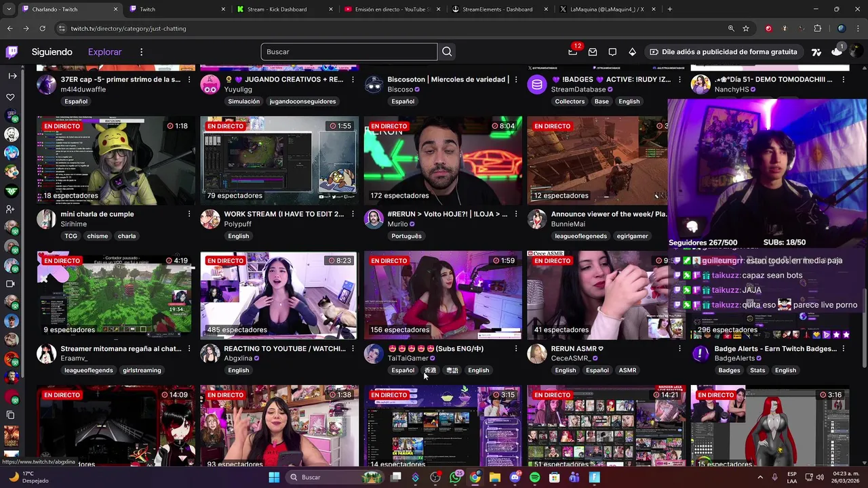Click the browser address bar URL
Viewport: 868px width, 488px height.
128,28
